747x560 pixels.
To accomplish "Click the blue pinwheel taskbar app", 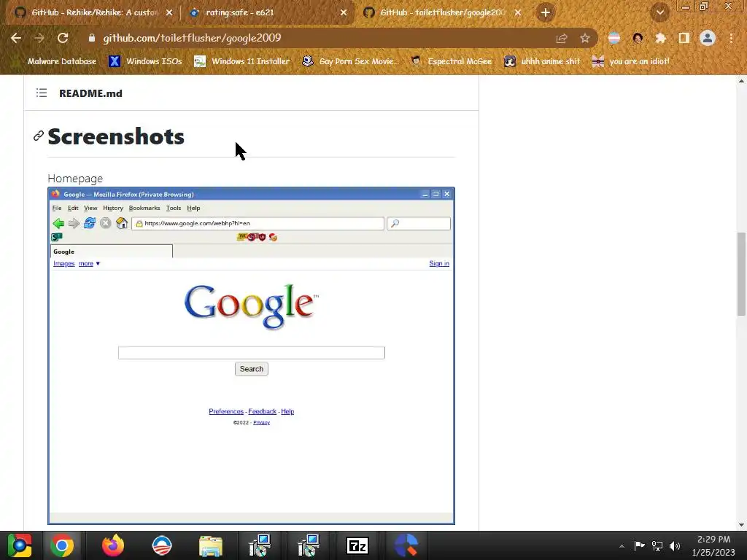I will click(x=406, y=545).
